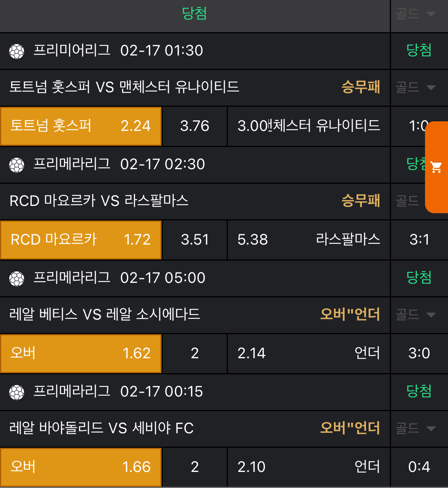Pick 맨체스터 유나이티드 3.00 away odds
Viewport: 448px width, 488px height.
pyautogui.click(x=309, y=126)
